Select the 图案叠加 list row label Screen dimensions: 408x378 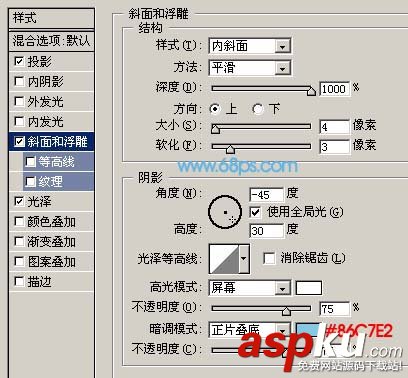pos(52,261)
